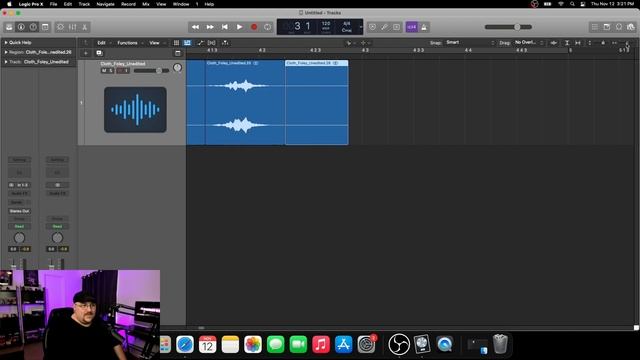Expand Quick Help disclosure triangle
The width and height of the screenshot is (640, 360).
tap(6, 42)
